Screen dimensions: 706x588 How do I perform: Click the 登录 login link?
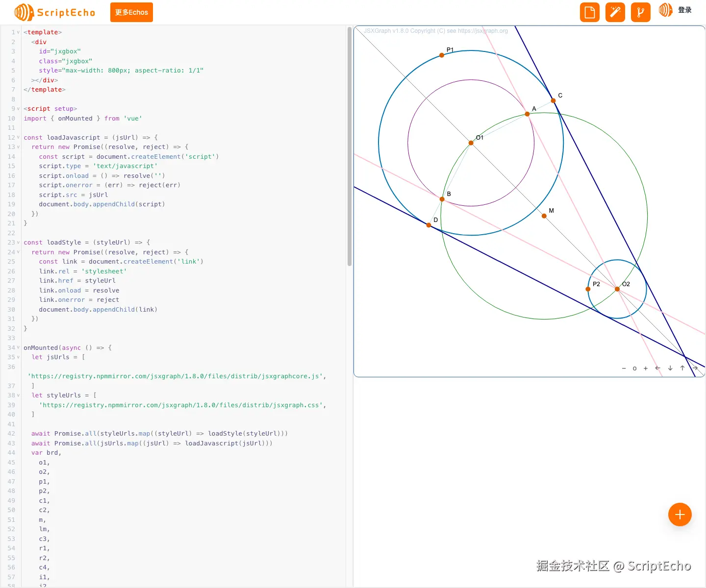[x=685, y=10]
